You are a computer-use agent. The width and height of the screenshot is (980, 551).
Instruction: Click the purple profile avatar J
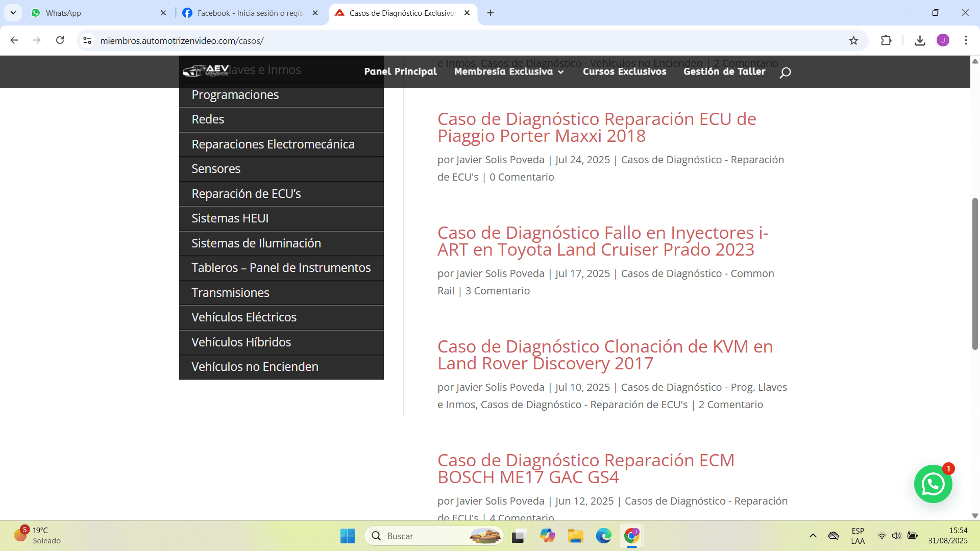click(x=943, y=40)
